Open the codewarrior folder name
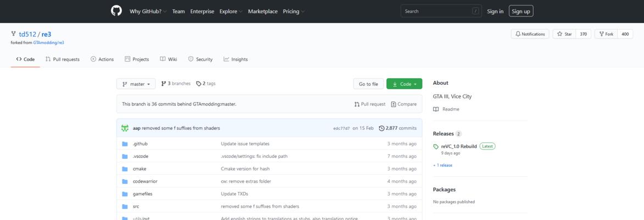The width and height of the screenshot is (644, 220). coord(145,182)
